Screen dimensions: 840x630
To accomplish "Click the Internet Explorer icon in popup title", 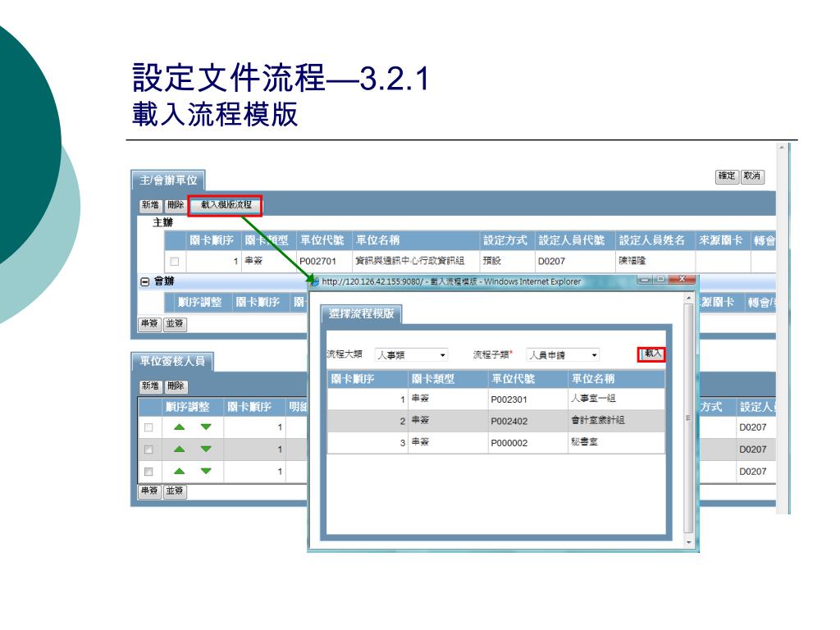I will (x=314, y=282).
